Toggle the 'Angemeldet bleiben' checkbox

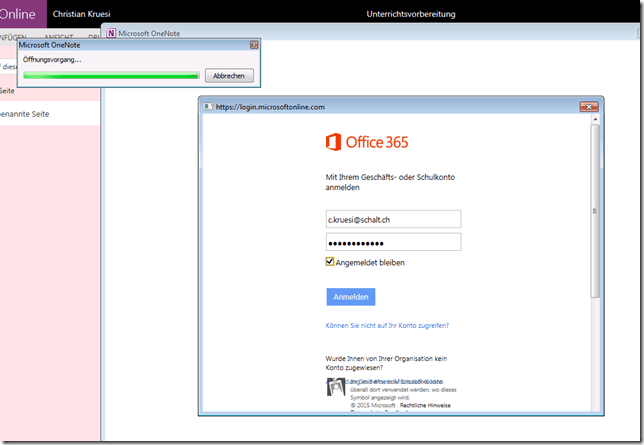(331, 262)
